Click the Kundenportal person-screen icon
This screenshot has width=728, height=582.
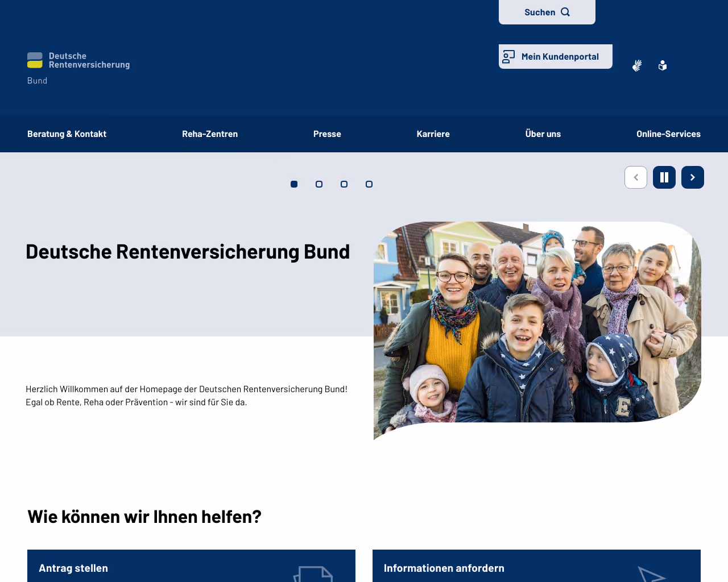point(508,56)
